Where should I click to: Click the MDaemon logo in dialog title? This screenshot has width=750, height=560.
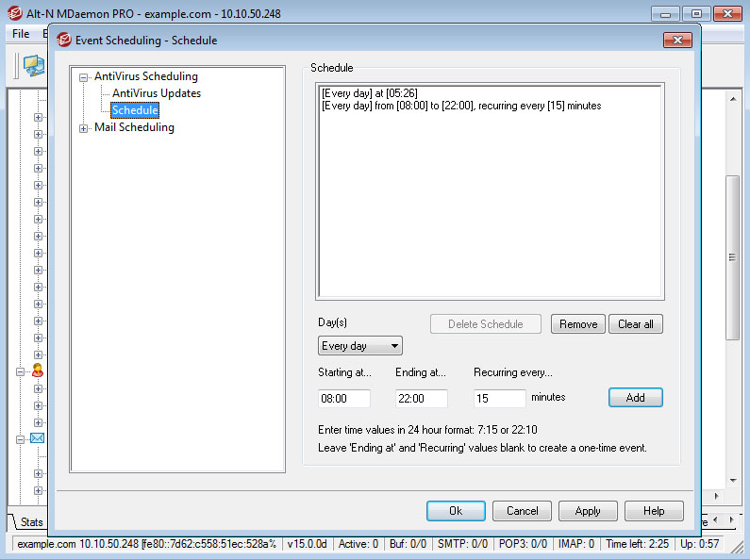pyautogui.click(x=64, y=40)
